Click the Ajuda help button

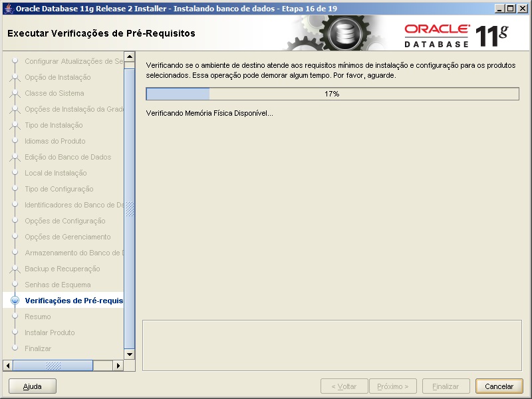coord(32,386)
